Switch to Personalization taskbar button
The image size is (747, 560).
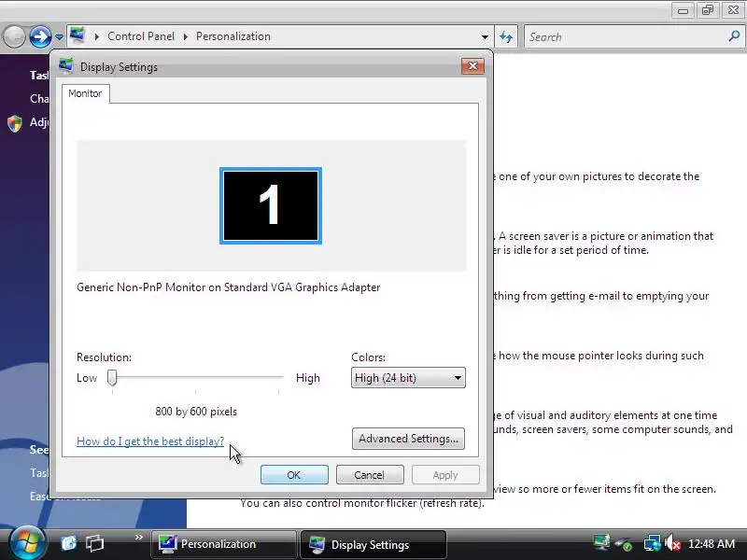(224, 544)
